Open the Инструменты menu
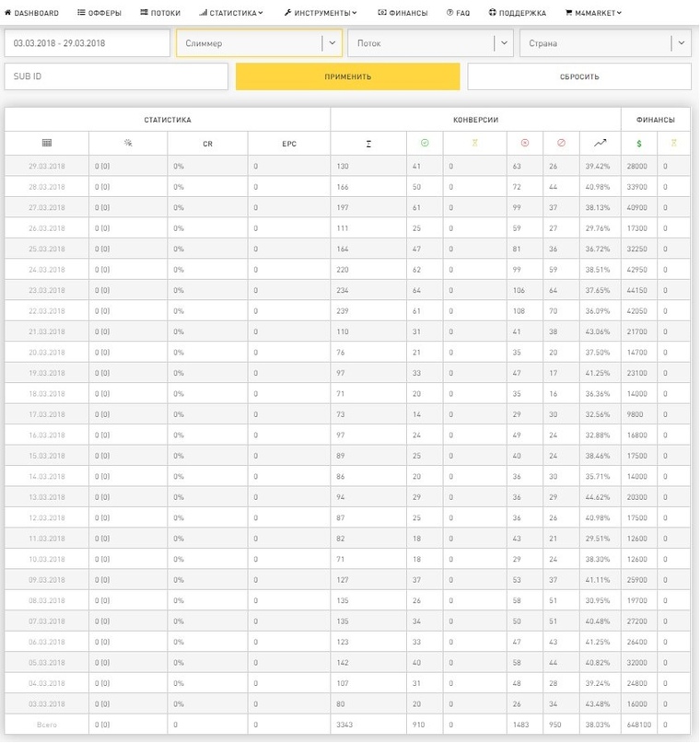Viewport: 700px width, 743px height. [x=321, y=13]
